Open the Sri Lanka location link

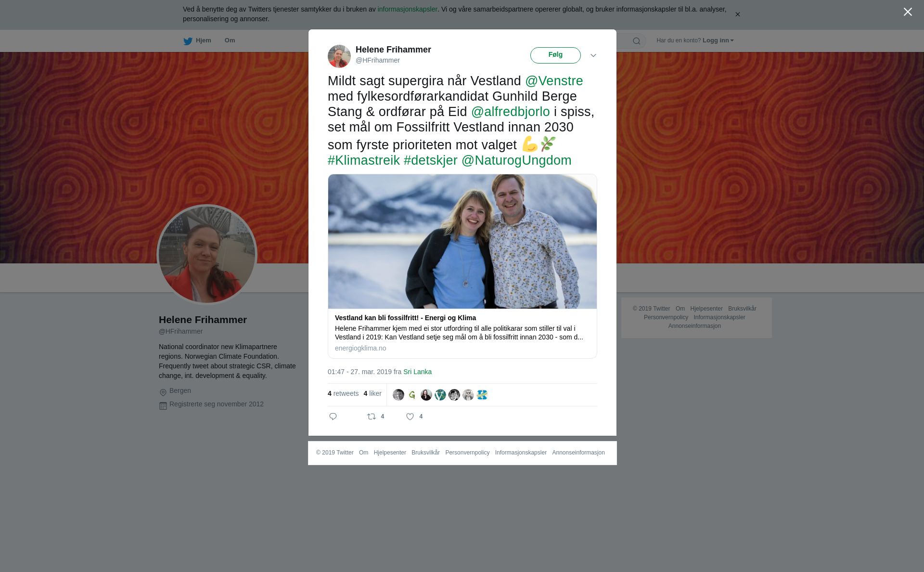click(x=417, y=372)
